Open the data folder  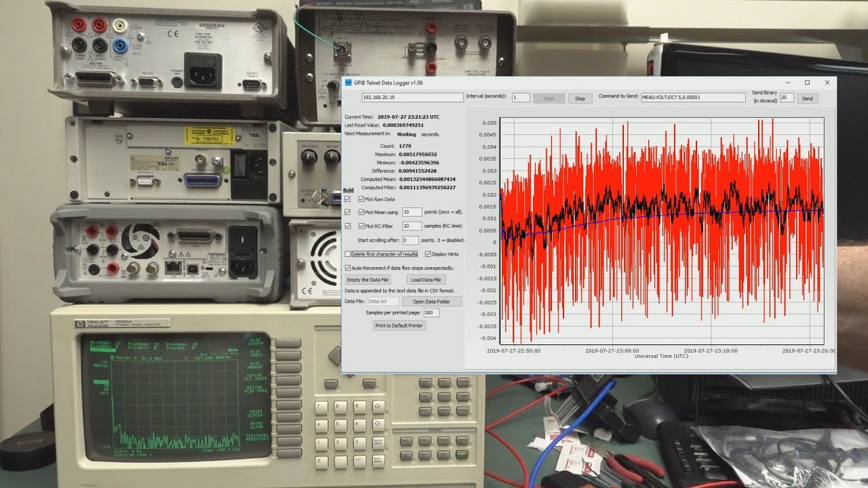[x=432, y=302]
